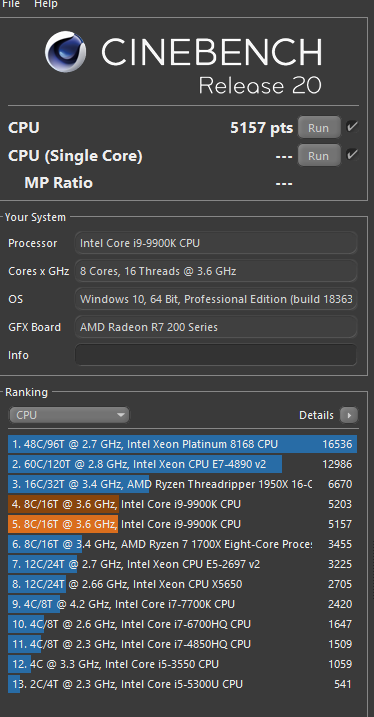Screen dimensions: 374x717
Task: Run the CPU multi-core benchmark
Action: 319,128
